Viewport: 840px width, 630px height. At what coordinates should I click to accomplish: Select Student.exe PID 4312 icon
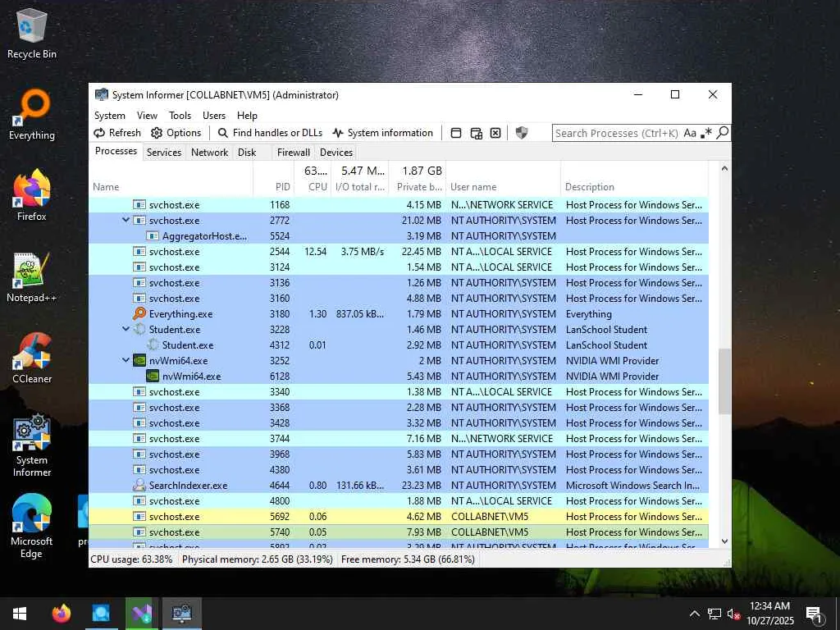tap(153, 345)
